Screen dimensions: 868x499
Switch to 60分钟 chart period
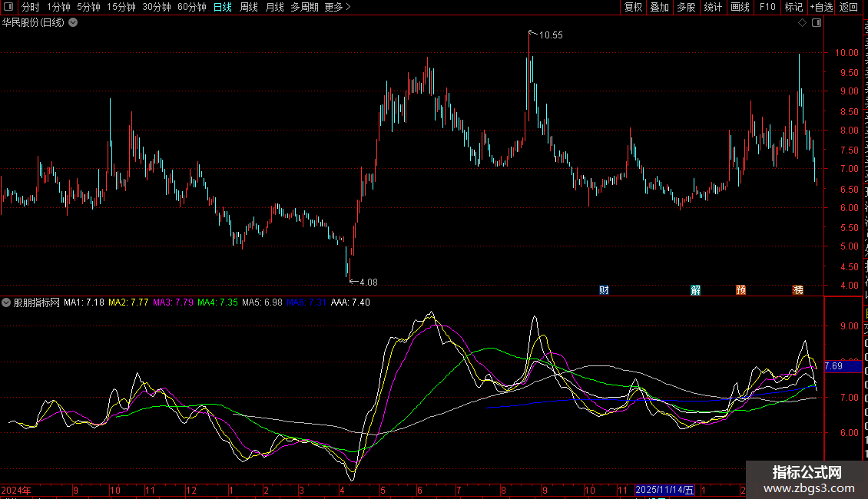click(192, 7)
